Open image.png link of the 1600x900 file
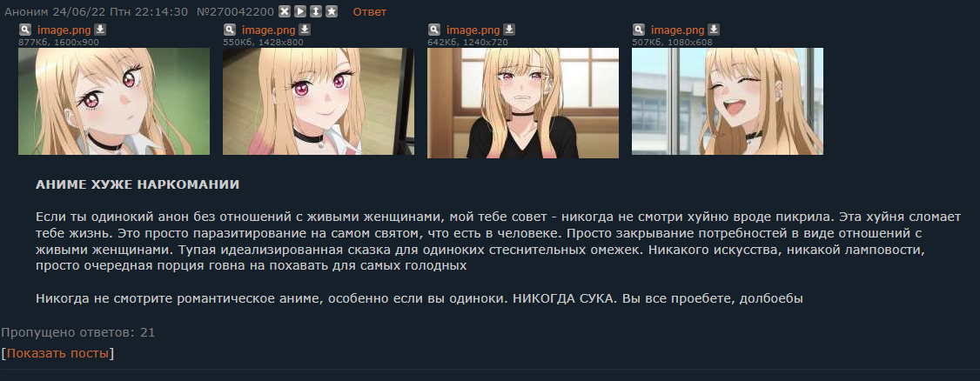The image size is (980, 381). tap(64, 30)
